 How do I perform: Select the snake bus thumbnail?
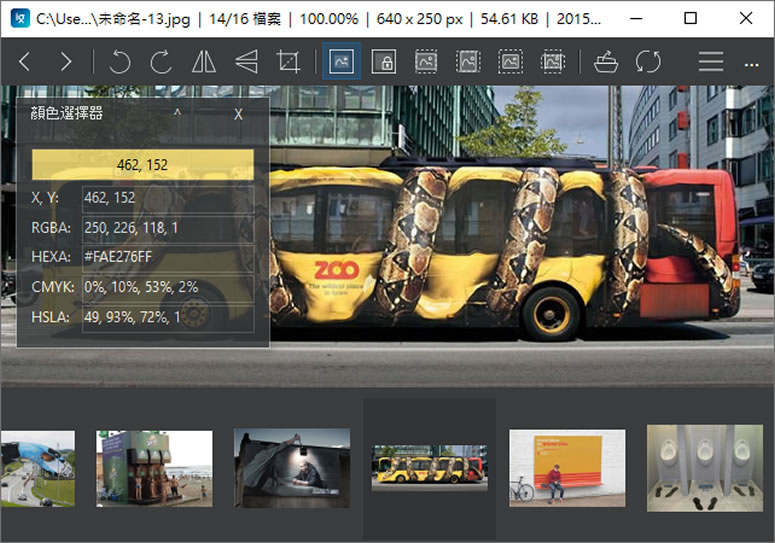[x=430, y=468]
